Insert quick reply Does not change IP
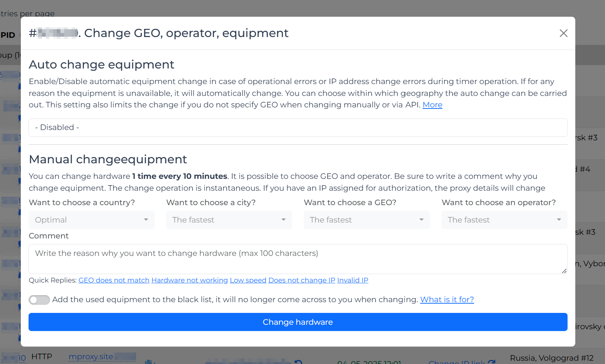The image size is (605, 364). (301, 280)
